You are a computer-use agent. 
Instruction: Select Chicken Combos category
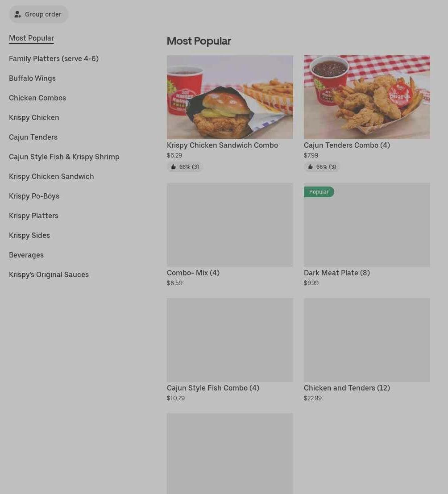coord(37,98)
